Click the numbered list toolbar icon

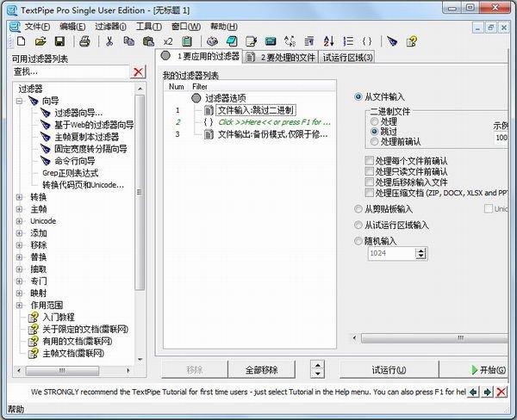click(x=348, y=41)
